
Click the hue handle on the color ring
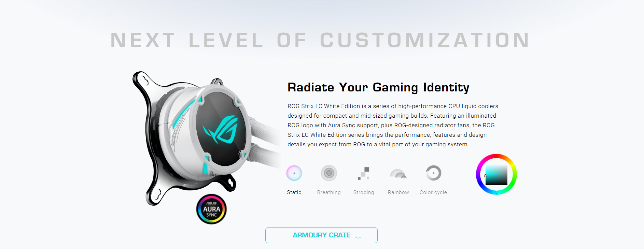(x=496, y=193)
